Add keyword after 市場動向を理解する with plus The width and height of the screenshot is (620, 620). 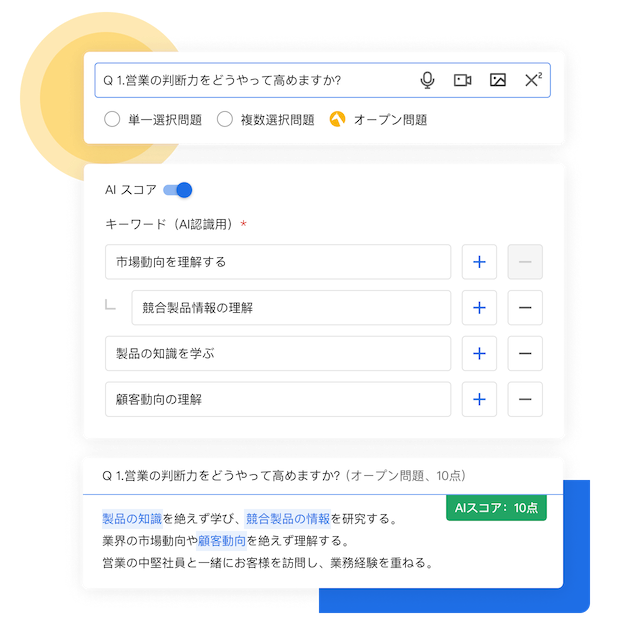coord(479,262)
